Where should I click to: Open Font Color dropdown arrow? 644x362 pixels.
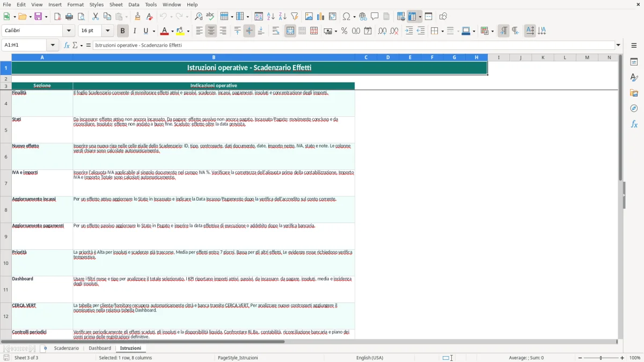[x=172, y=31]
